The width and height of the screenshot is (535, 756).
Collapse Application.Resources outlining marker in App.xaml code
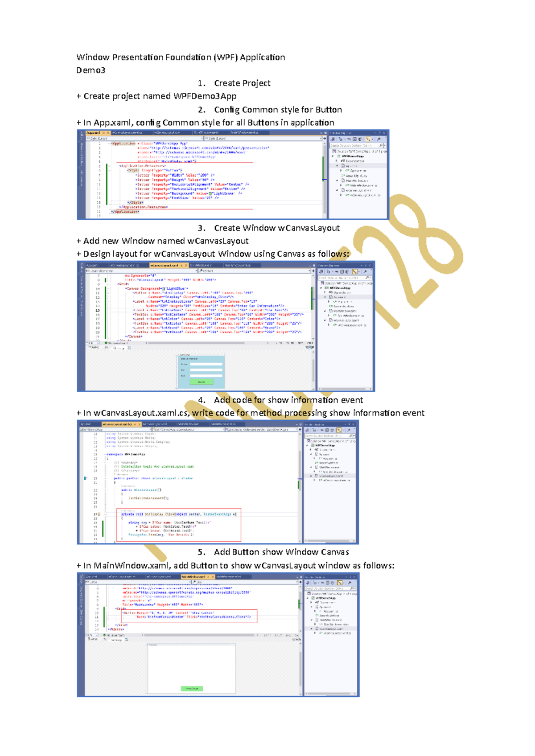(109, 166)
